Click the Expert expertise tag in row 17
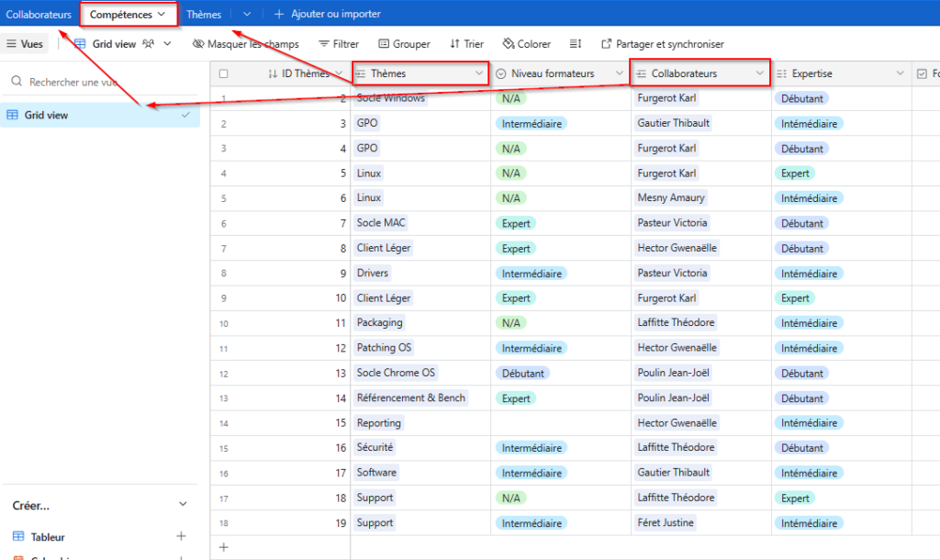 pyautogui.click(x=795, y=498)
